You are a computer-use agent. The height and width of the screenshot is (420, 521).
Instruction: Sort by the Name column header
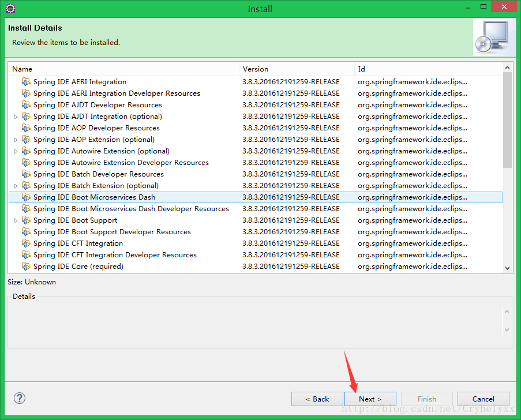123,69
